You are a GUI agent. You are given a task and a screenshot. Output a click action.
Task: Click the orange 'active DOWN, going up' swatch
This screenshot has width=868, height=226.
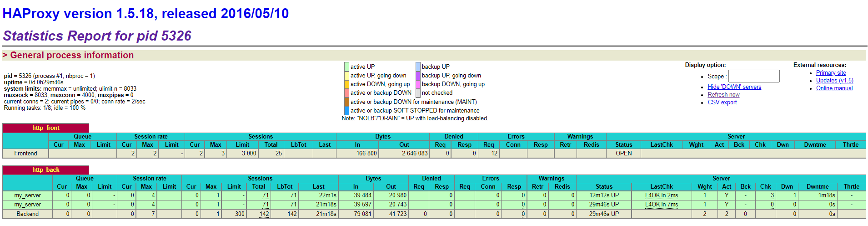[x=346, y=84]
